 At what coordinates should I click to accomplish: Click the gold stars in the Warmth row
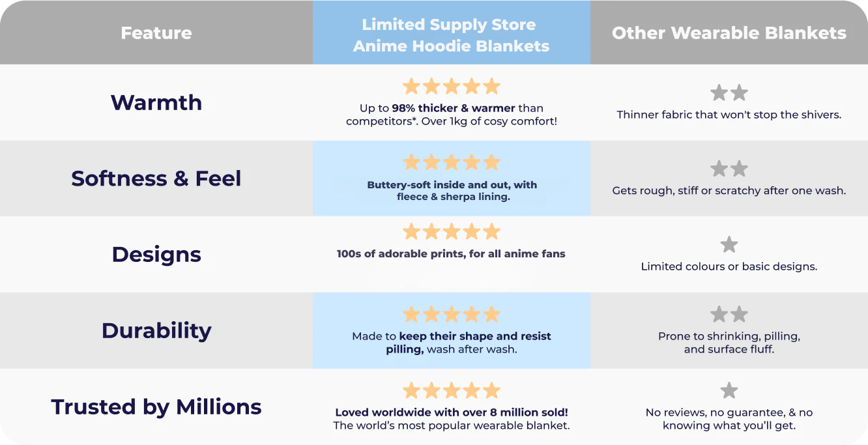(451, 87)
